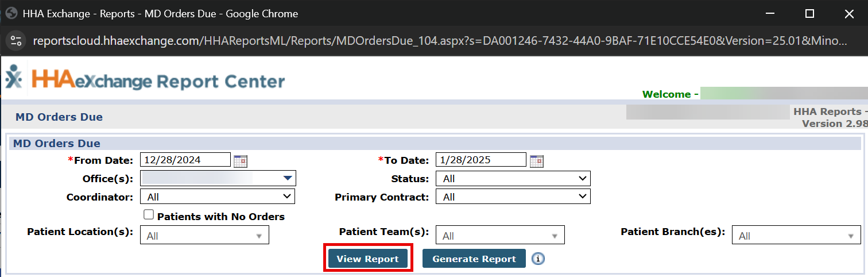Click the info icon beside Generate Report
868x277 pixels.
coord(538,259)
